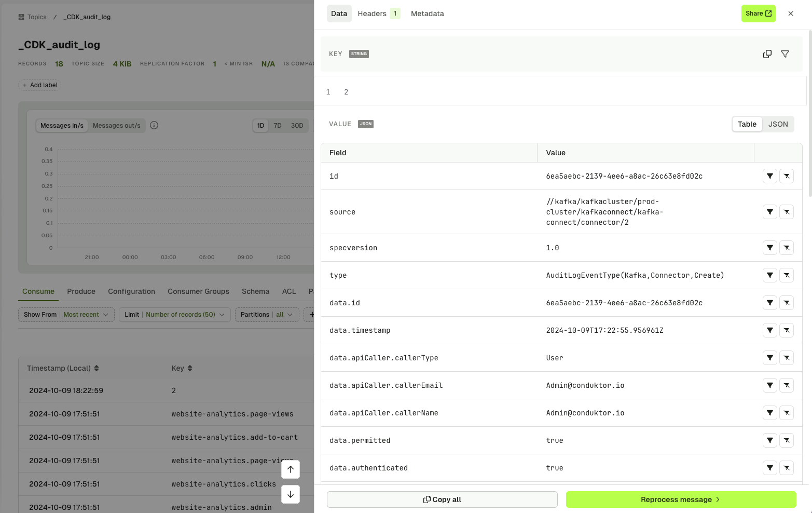Viewport: 812px width, 513px height.
Task: Apply include filter on the id field row
Action: click(770, 176)
